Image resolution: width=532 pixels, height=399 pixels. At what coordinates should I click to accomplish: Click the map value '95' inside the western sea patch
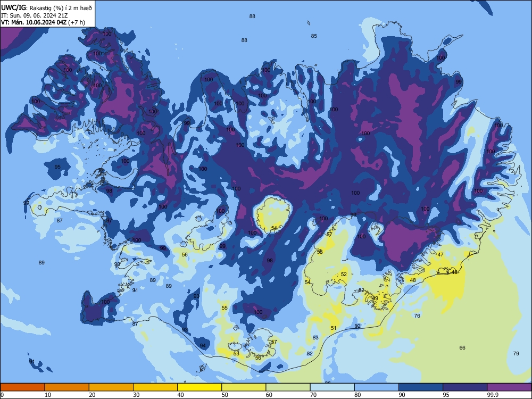[57, 167]
